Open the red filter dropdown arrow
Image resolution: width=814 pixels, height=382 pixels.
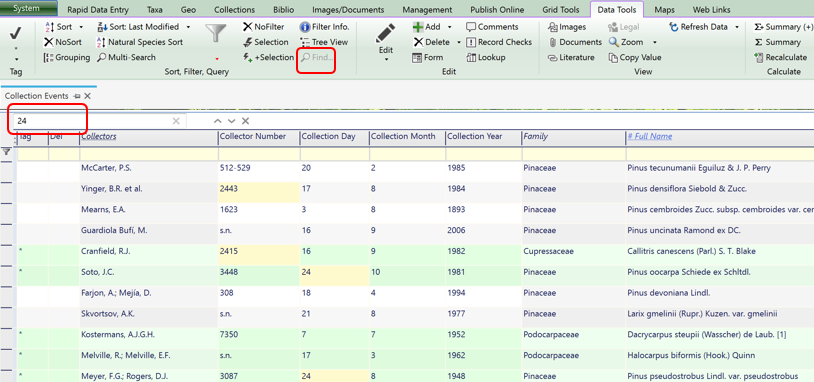216,59
